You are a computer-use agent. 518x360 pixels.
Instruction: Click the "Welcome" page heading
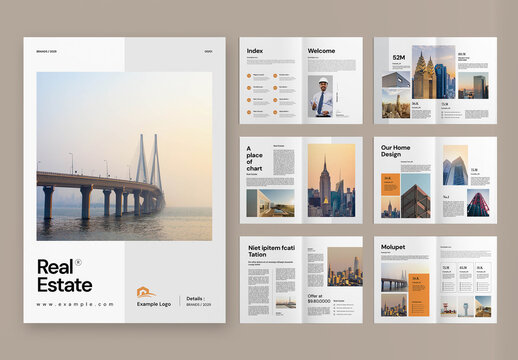point(321,51)
